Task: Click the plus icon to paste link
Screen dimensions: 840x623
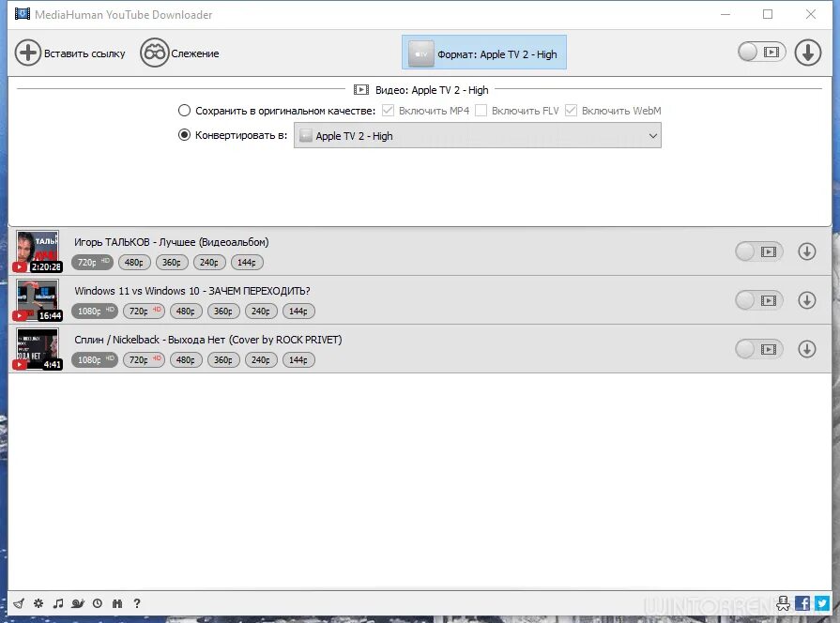Action: [x=28, y=53]
